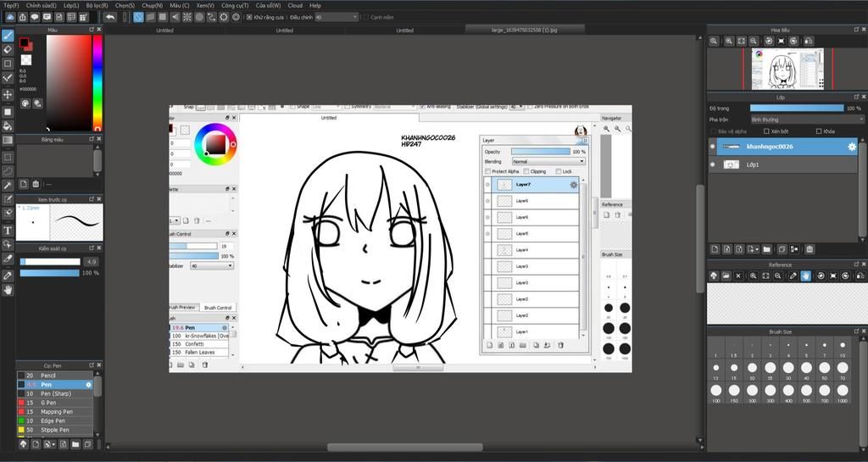Viewport: 868px width, 462px height.
Task: Enable the circle snap icon
Action: coord(199,17)
